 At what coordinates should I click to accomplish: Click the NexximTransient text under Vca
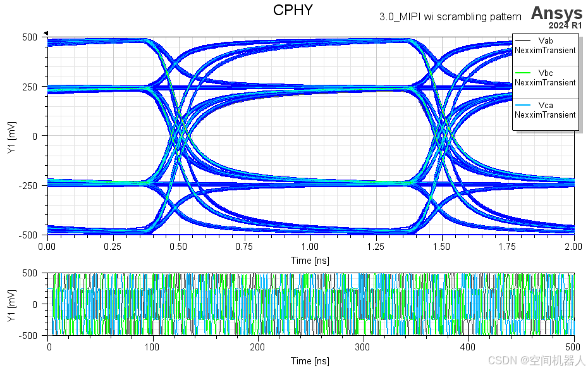pyautogui.click(x=545, y=115)
